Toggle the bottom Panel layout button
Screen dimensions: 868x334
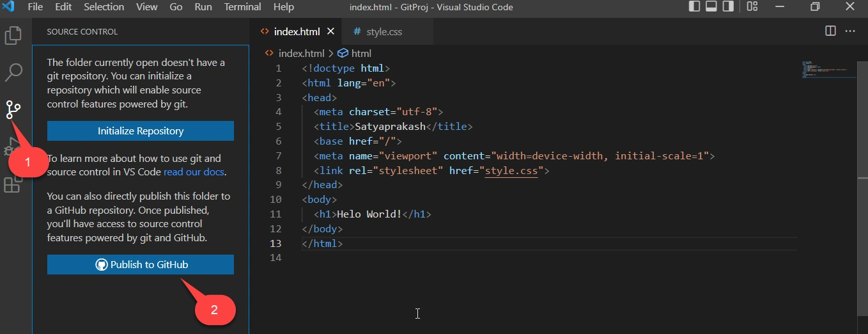coord(711,7)
